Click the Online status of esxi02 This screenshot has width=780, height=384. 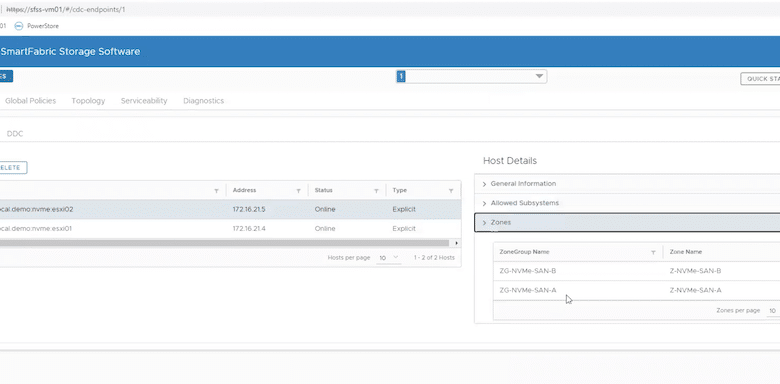325,209
